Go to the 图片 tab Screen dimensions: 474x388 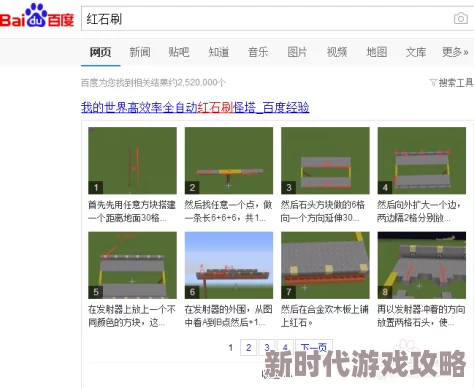point(297,52)
